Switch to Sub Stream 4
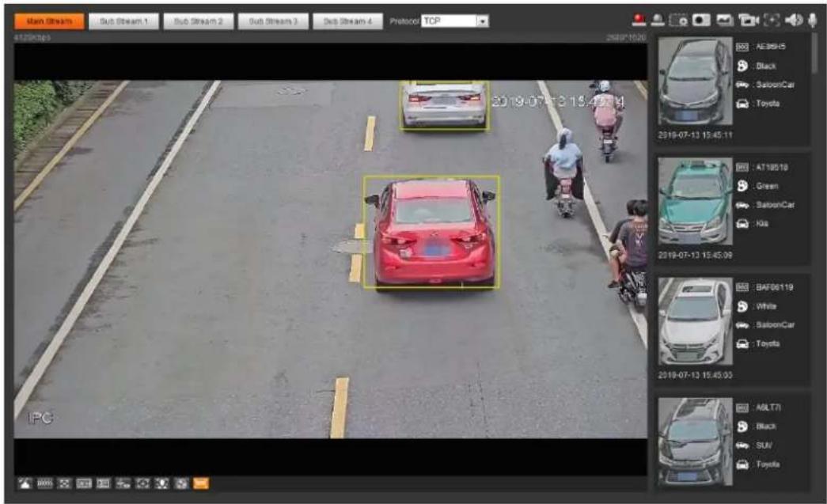 347,21
